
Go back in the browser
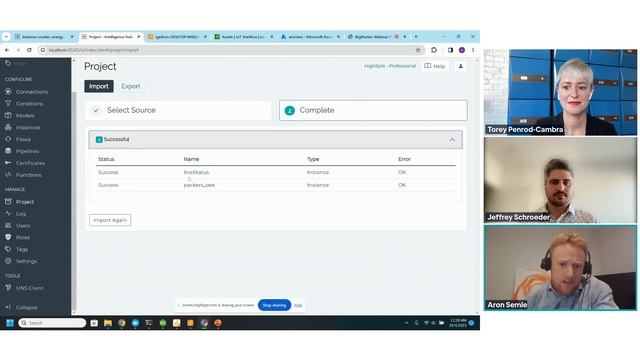tap(7, 50)
